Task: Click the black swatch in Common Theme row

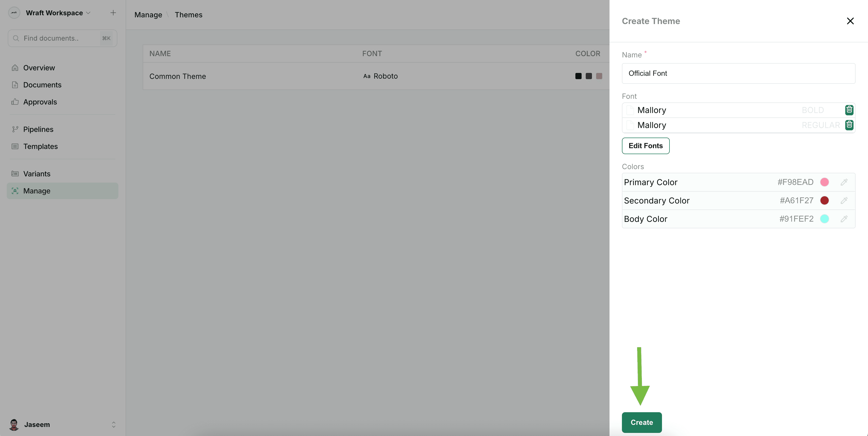Action: coord(578,76)
